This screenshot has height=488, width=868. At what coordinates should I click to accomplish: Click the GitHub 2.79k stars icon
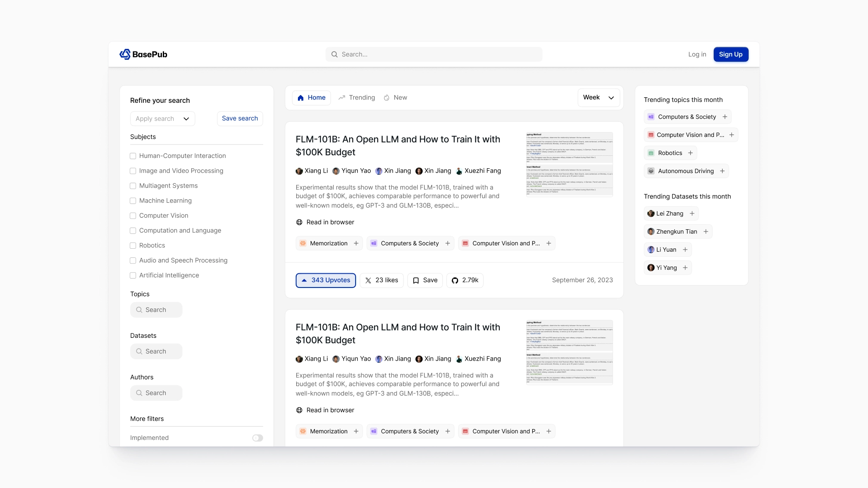[455, 281]
